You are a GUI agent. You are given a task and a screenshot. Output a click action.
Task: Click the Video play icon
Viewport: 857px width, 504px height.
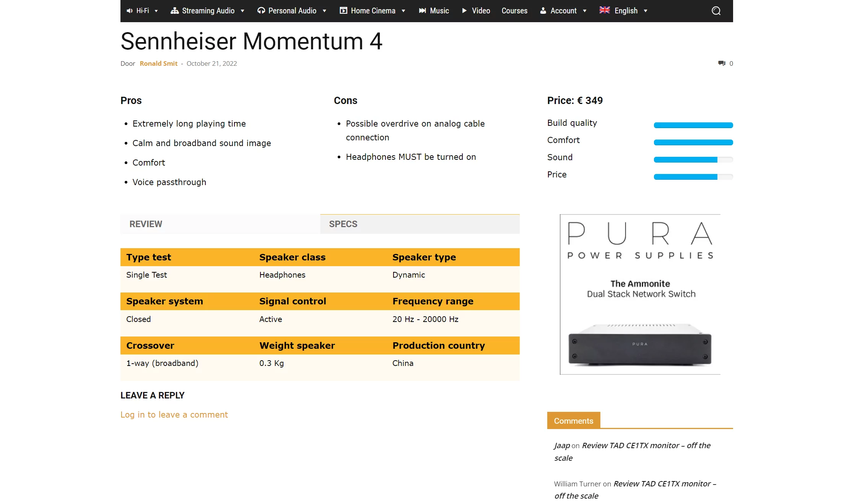[464, 11]
